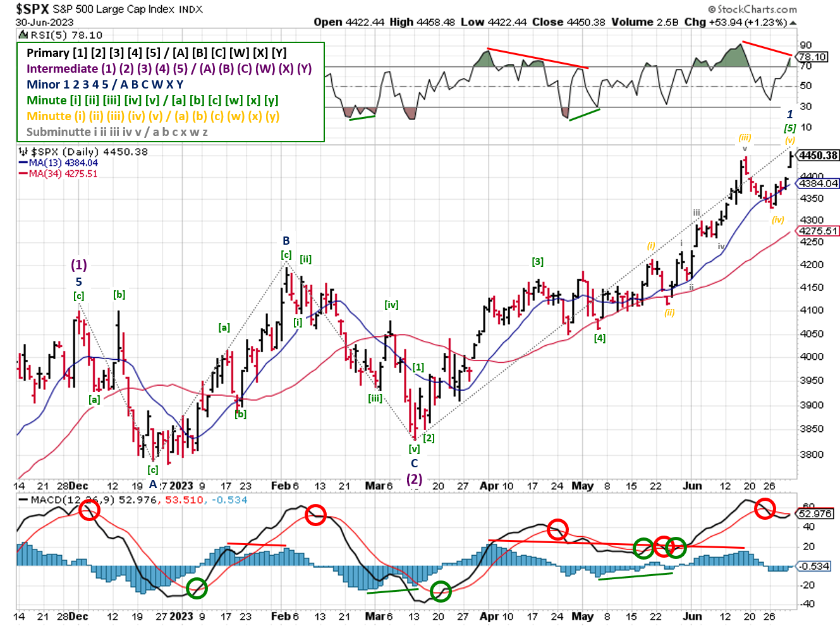
Task: Select the orange 'Minutte' legend row
Action: coord(153,116)
